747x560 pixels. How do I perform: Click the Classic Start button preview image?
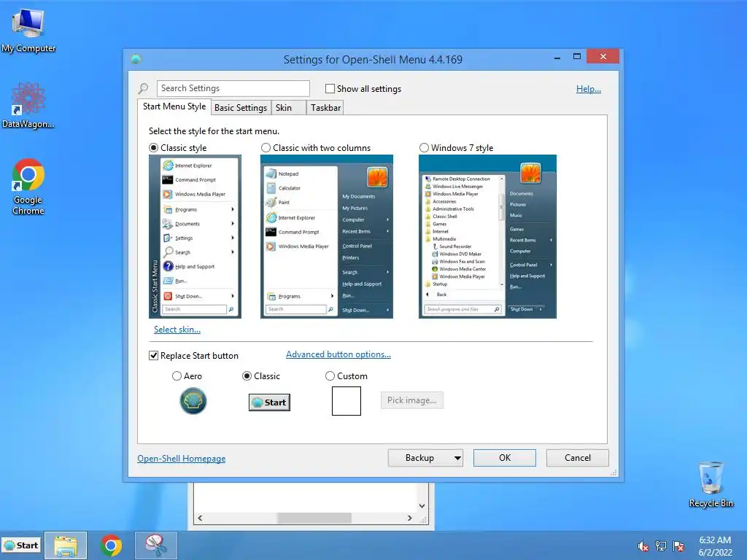pyautogui.click(x=269, y=402)
